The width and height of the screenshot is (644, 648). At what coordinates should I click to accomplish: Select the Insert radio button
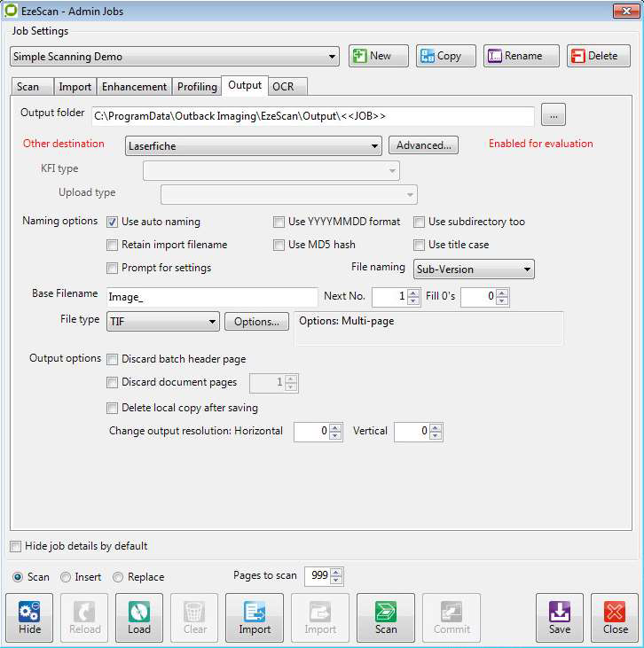coord(66,577)
